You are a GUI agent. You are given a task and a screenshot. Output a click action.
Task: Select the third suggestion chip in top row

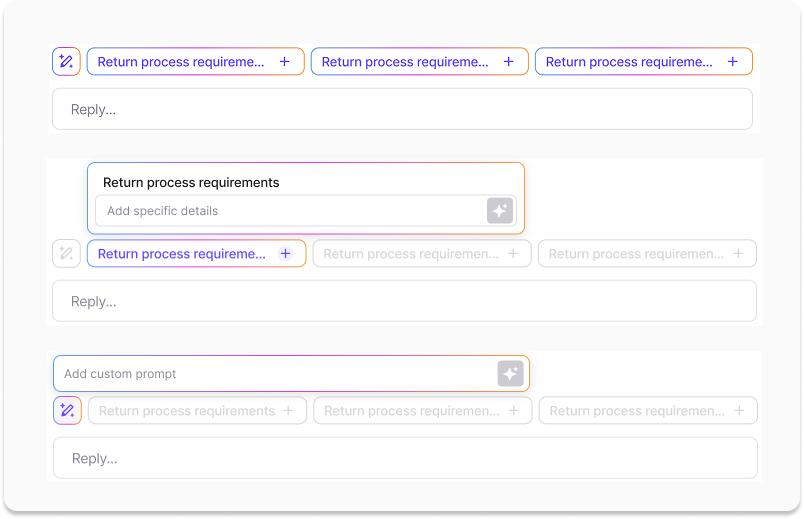[x=629, y=62]
